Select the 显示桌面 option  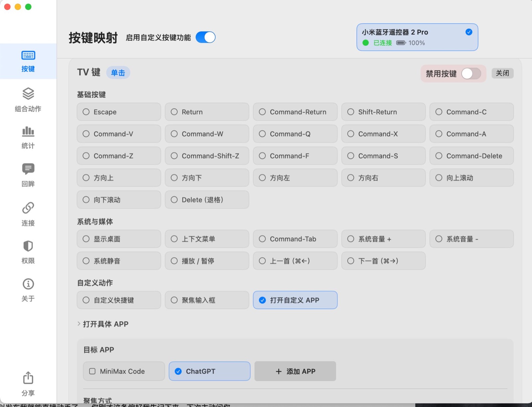119,239
